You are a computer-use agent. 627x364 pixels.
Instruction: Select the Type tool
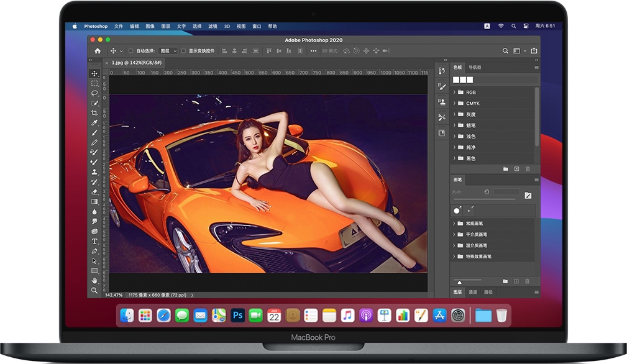coord(94,240)
